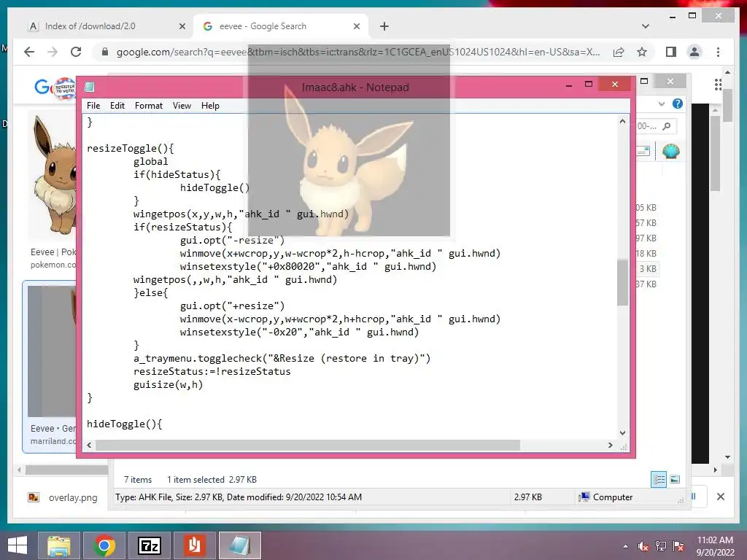Open the Google apps grid
The height and width of the screenshot is (560, 747).
pos(718,85)
